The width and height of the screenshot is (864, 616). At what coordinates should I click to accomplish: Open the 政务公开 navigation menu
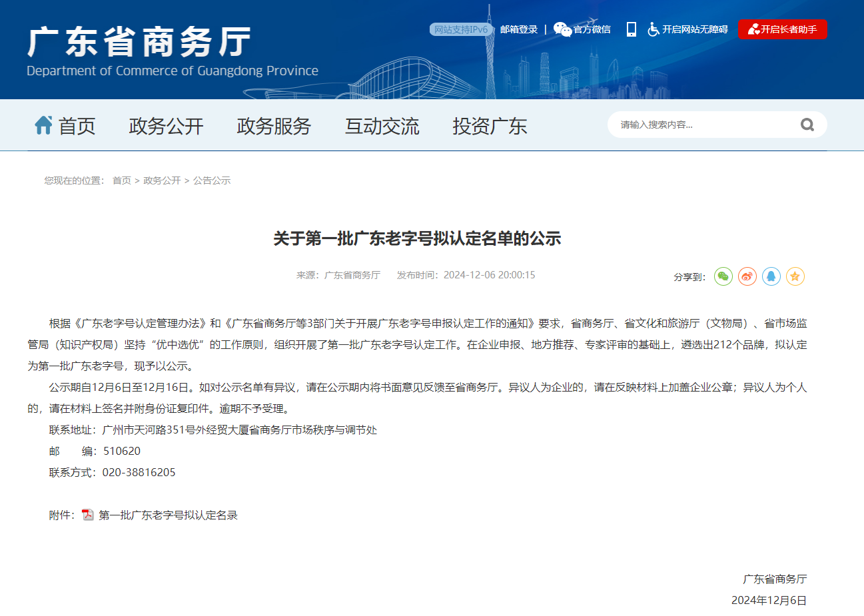coord(166,126)
